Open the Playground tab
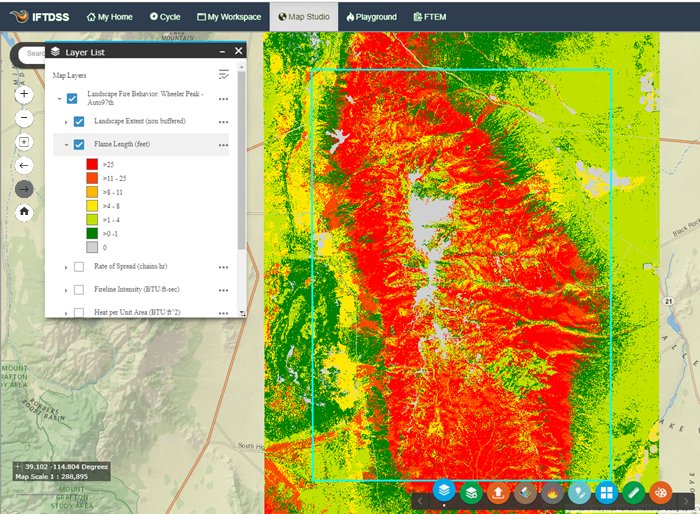Image resolution: width=700 pixels, height=514 pixels. click(372, 17)
